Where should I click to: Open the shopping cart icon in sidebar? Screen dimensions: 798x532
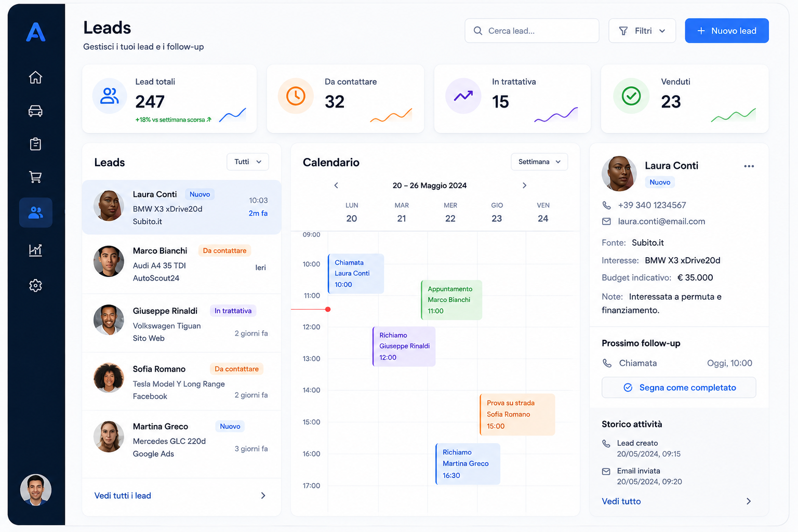coord(35,177)
